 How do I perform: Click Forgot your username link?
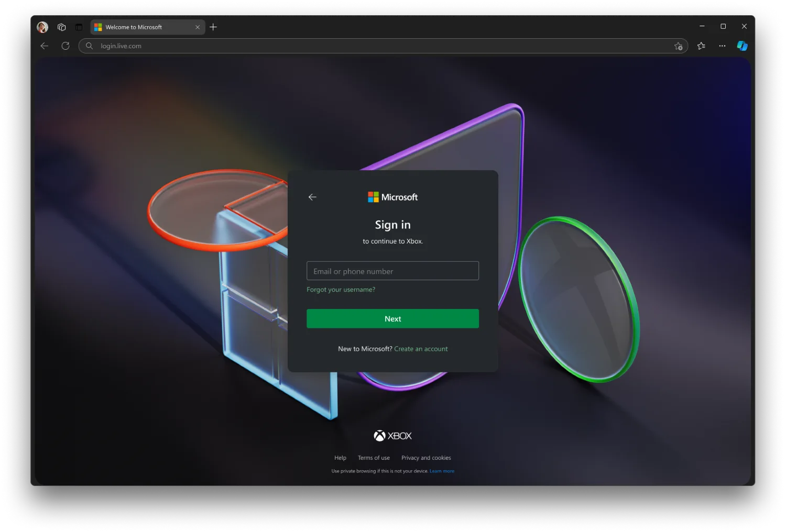pos(341,290)
